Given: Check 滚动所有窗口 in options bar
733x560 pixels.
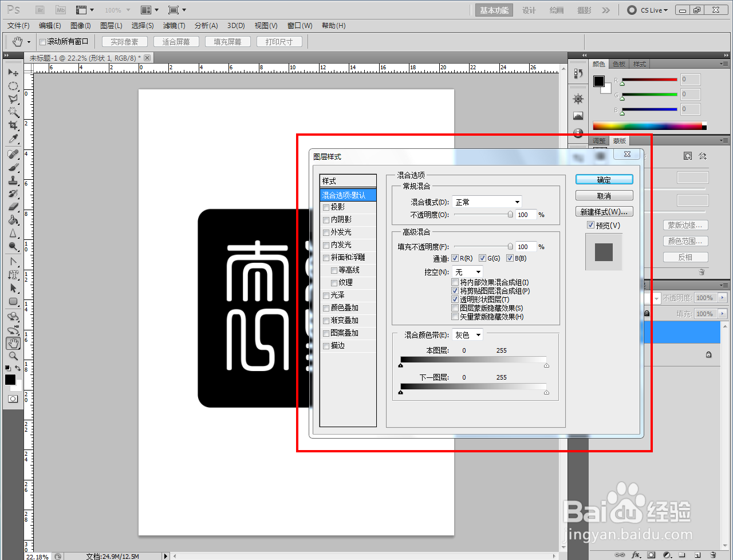Looking at the screenshot, I should (42, 42).
